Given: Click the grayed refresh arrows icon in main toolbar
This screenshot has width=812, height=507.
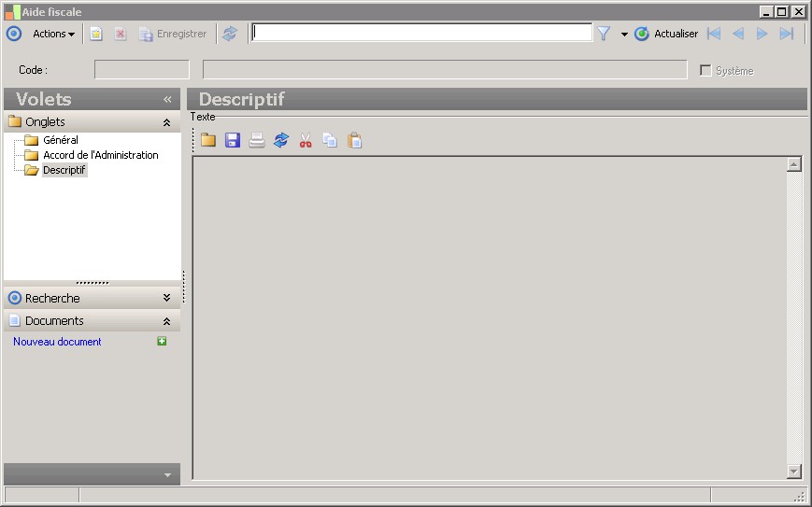Looking at the screenshot, I should click(x=230, y=34).
